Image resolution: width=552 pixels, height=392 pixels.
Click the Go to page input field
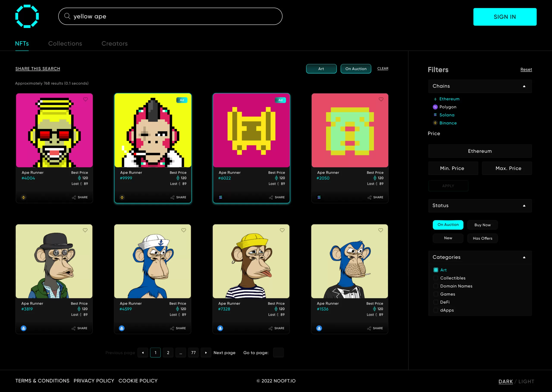(278, 353)
